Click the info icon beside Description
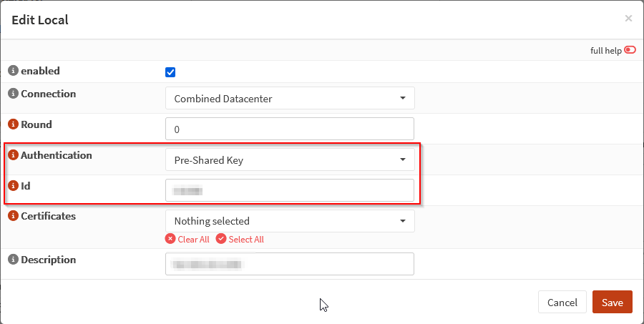 click(x=12, y=260)
